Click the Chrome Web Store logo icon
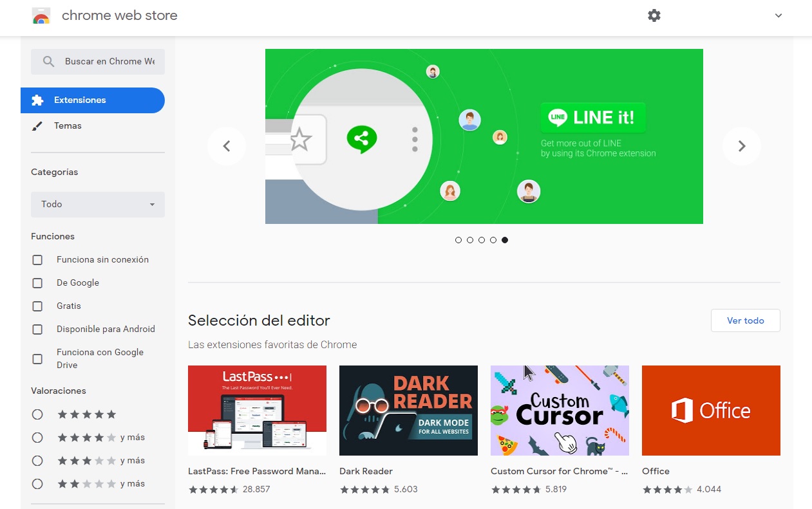The image size is (812, 509). pyautogui.click(x=41, y=16)
